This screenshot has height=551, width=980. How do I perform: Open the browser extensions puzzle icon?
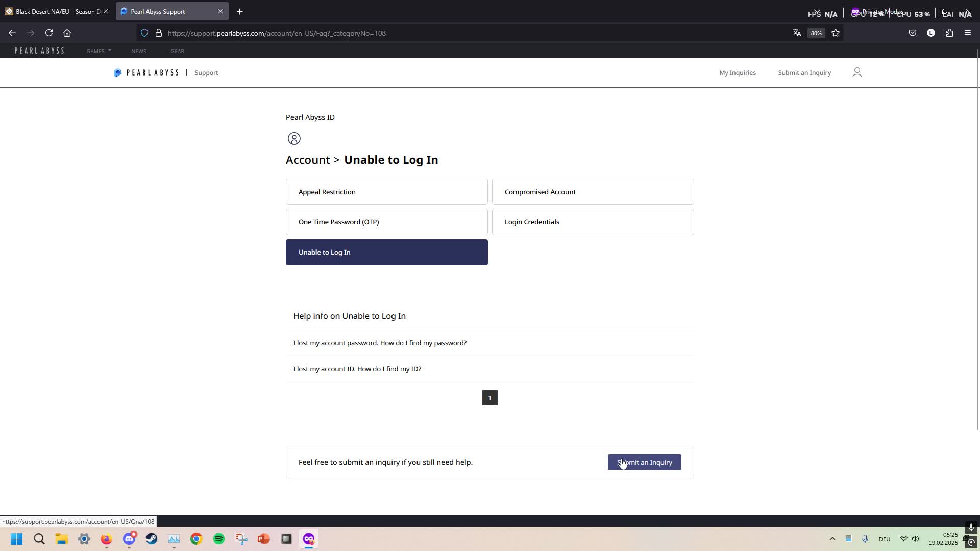coord(949,33)
